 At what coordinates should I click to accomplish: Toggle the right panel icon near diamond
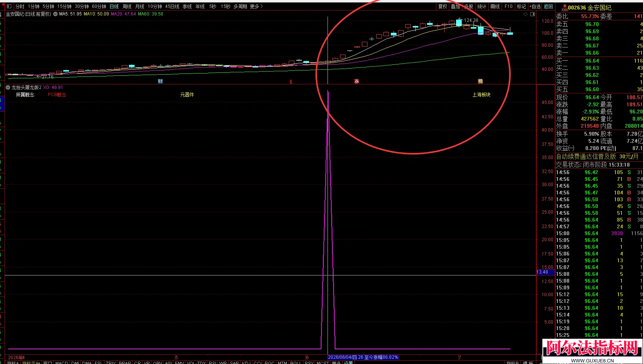coord(533,14)
